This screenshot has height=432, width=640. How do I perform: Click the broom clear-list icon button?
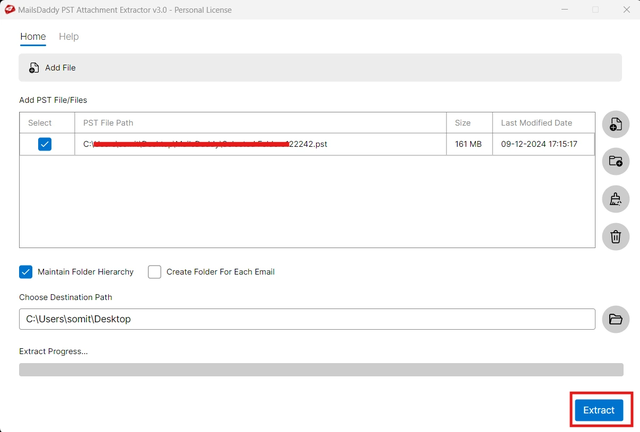[x=616, y=199]
